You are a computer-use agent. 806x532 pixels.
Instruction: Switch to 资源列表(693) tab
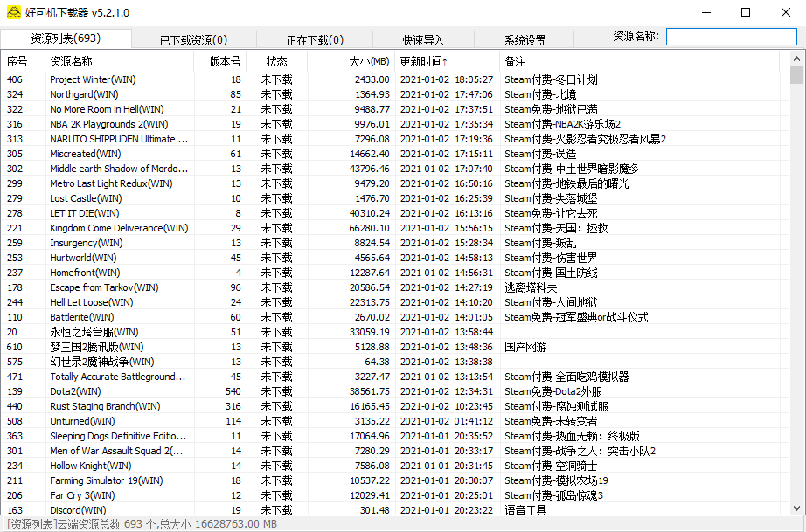[x=66, y=38]
